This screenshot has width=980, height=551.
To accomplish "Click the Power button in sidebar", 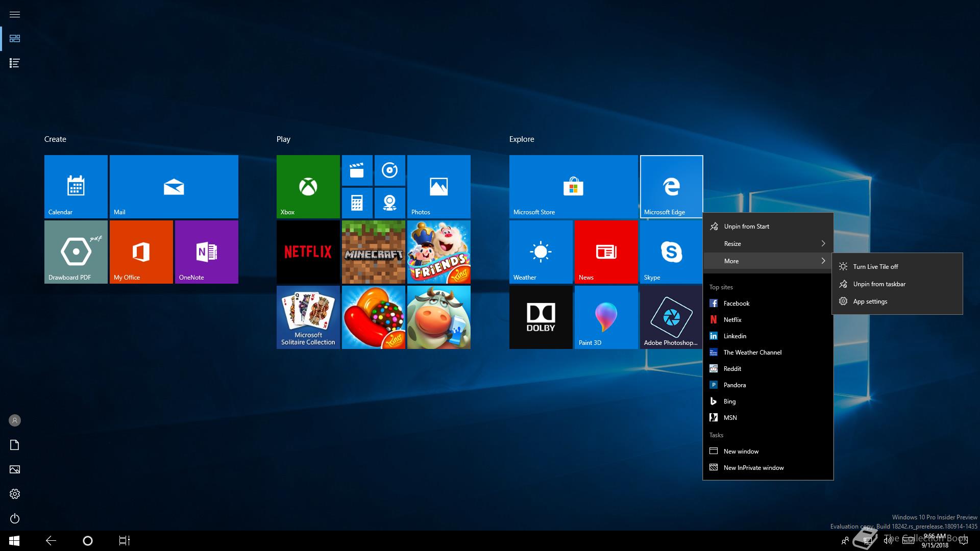I will pos(15,518).
